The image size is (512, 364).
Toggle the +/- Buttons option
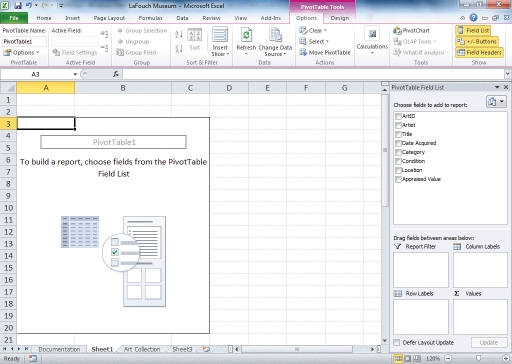tap(477, 41)
